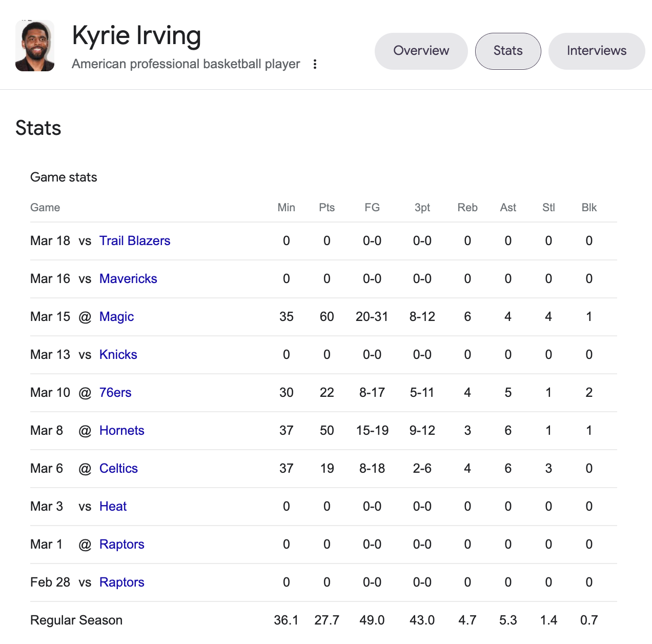The image size is (652, 644).
Task: Click the Heat team link
Action: click(113, 507)
